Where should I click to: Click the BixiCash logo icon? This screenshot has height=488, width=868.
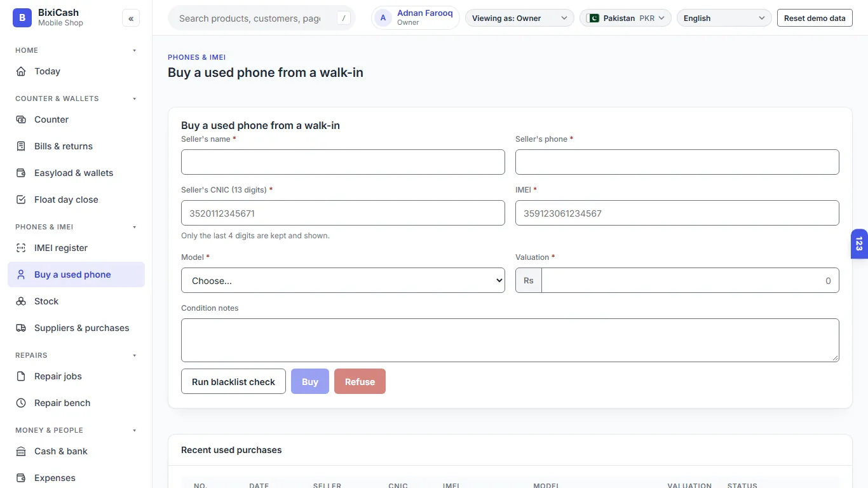click(x=22, y=18)
